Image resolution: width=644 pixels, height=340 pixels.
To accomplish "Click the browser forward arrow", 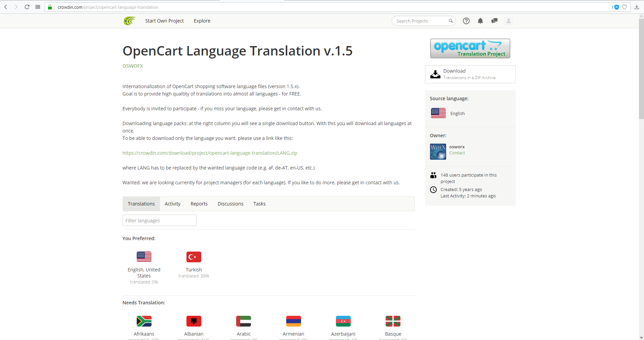I will (16, 7).
